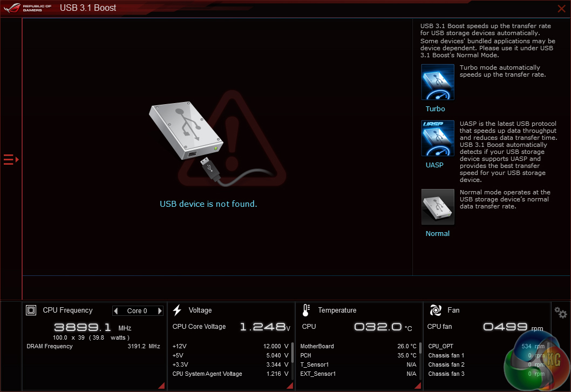Image resolution: width=571 pixels, height=392 pixels.
Task: Open the monitor settings gear icon
Action: click(x=560, y=313)
